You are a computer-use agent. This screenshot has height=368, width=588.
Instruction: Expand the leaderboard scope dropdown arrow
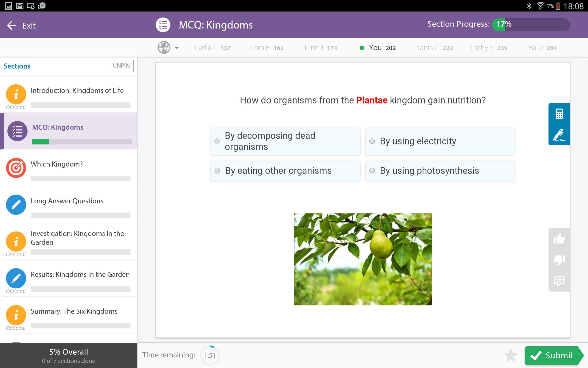[x=177, y=48]
